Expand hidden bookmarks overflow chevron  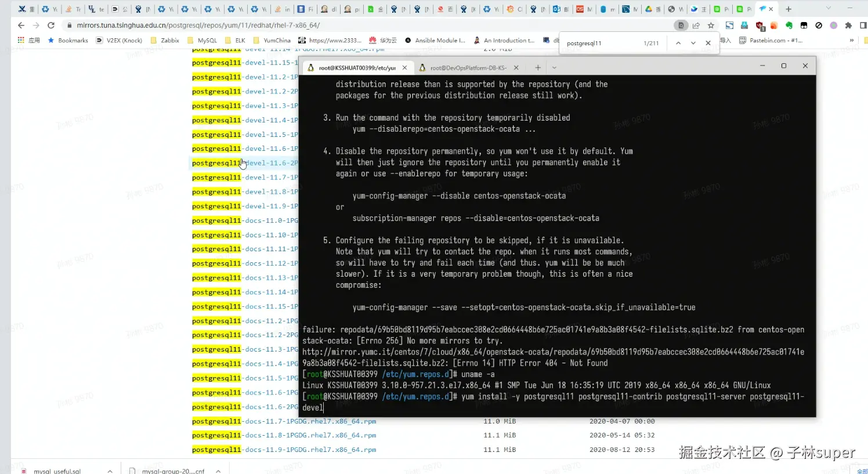[x=851, y=41]
